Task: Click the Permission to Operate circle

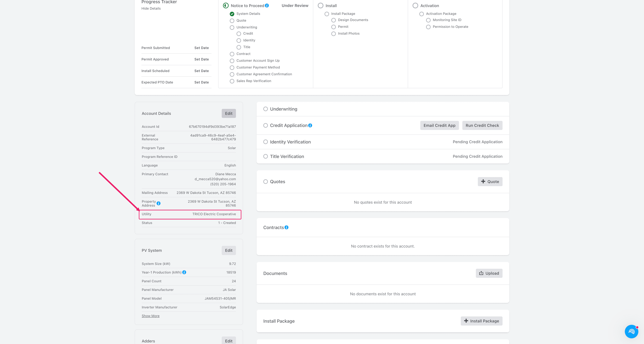Action: pyautogui.click(x=428, y=27)
